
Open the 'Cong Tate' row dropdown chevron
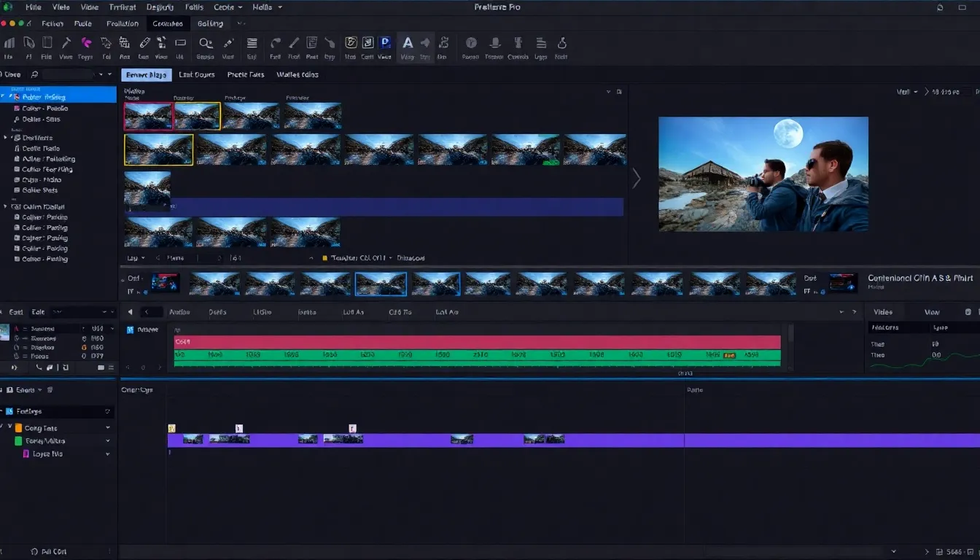click(108, 428)
